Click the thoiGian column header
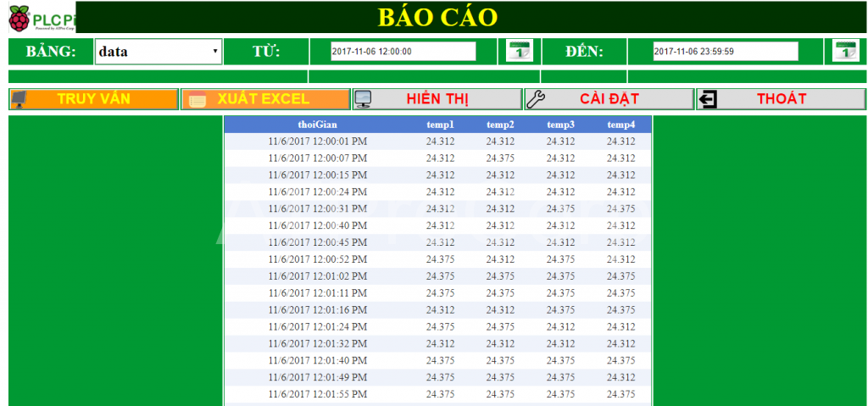 click(x=317, y=125)
